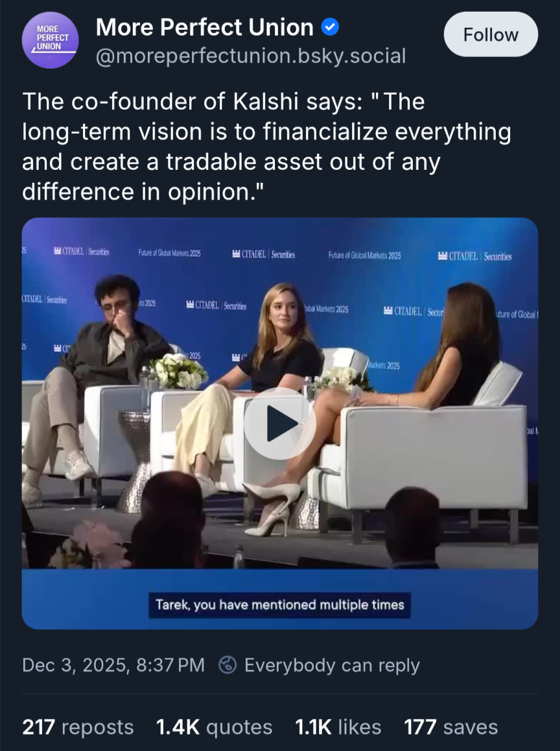
Task: View the 217 reposts list
Action: (x=78, y=727)
